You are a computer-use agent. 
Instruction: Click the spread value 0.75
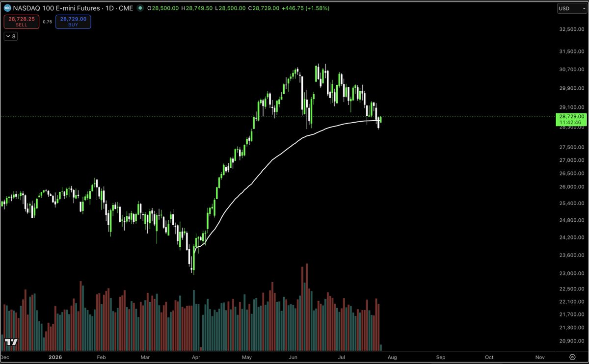(47, 22)
